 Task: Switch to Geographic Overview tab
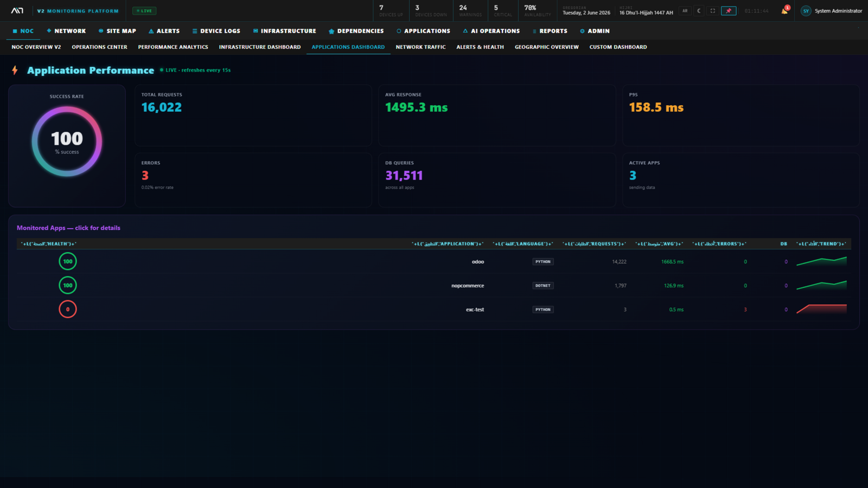547,47
